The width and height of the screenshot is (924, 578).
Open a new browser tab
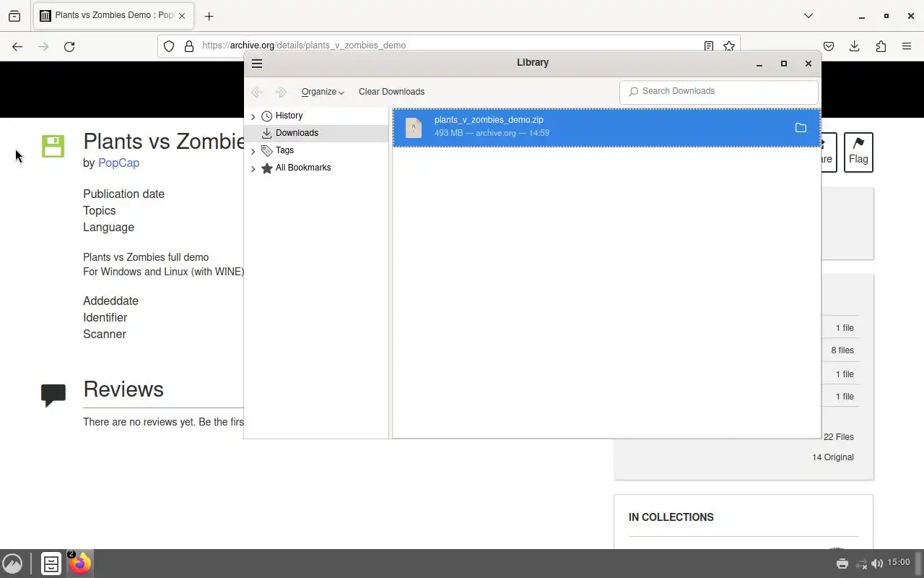209,16
